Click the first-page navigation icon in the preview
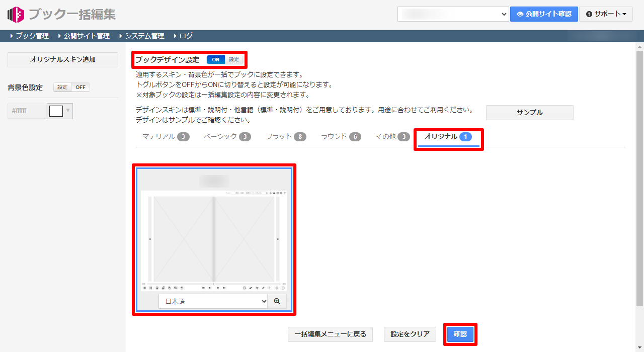The image size is (644, 352). tap(203, 288)
